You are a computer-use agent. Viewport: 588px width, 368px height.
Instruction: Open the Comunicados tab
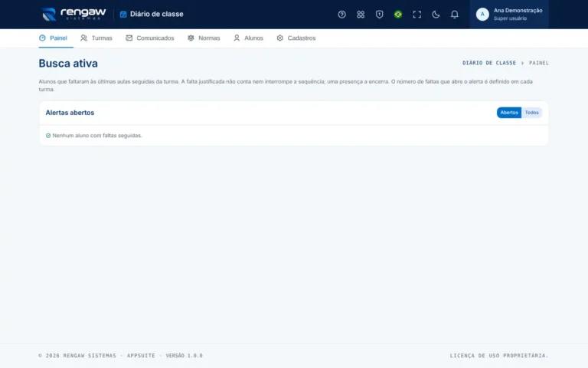coord(150,38)
